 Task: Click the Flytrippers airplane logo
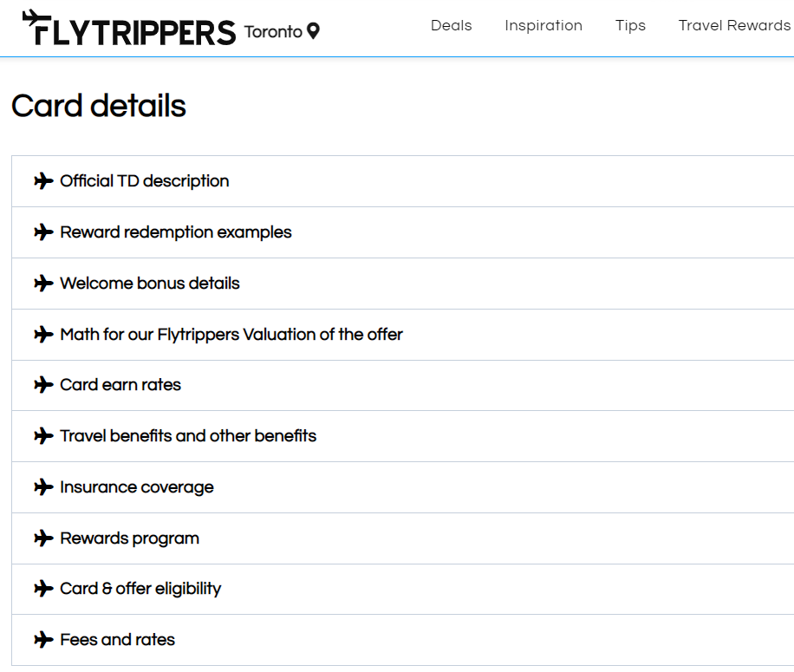click(x=129, y=28)
